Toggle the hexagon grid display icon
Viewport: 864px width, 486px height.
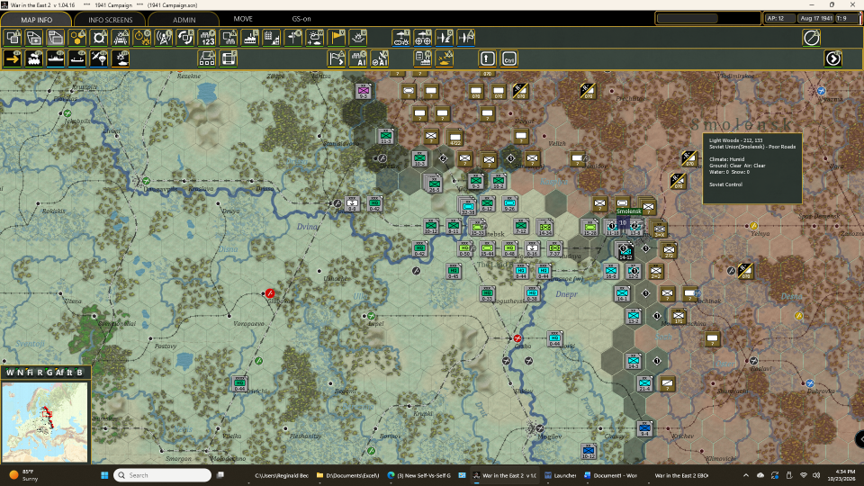(78, 37)
